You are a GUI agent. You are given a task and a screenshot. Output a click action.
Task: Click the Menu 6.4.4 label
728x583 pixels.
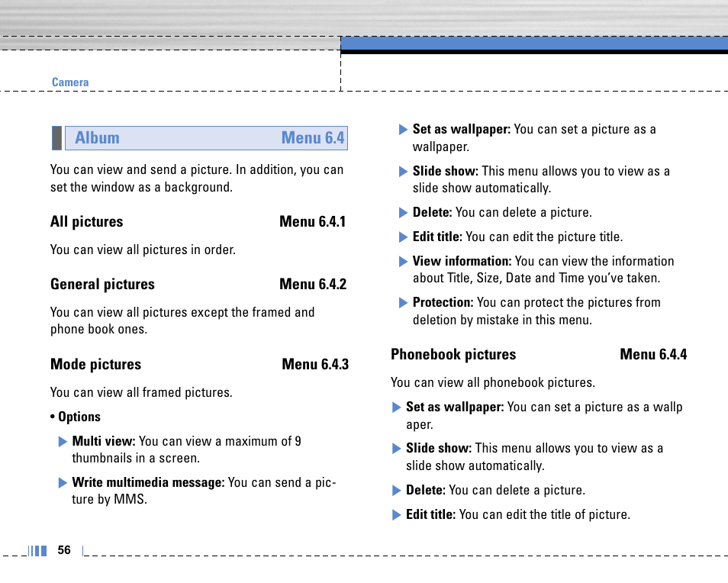point(653,355)
